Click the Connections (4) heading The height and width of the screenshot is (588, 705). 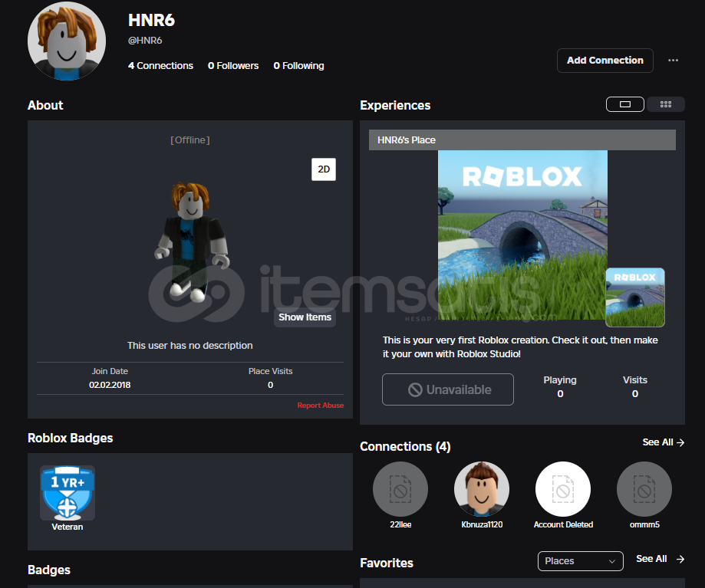click(x=405, y=446)
